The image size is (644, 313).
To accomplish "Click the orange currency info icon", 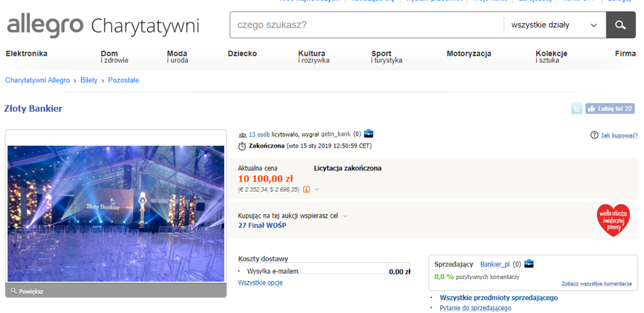I will click(x=307, y=190).
